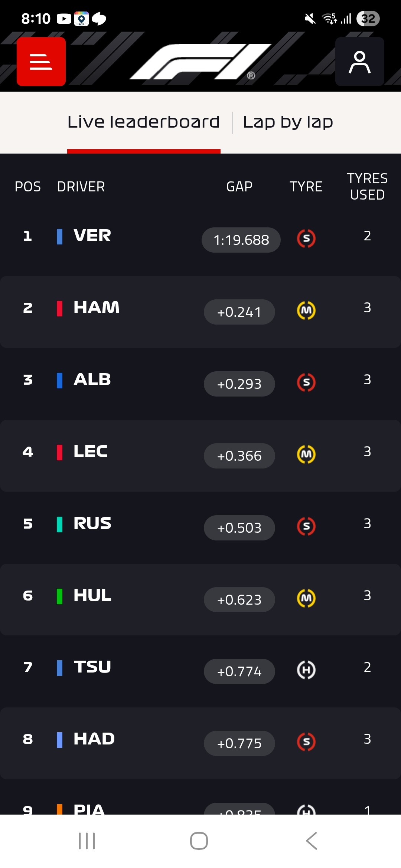Tap HAM's medium tyre icon

306,310
